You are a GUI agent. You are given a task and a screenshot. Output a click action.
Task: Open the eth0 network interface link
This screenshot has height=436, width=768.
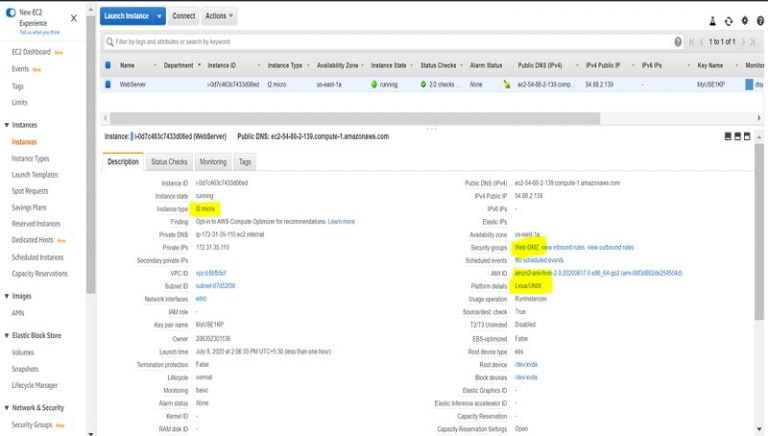[x=201, y=298]
